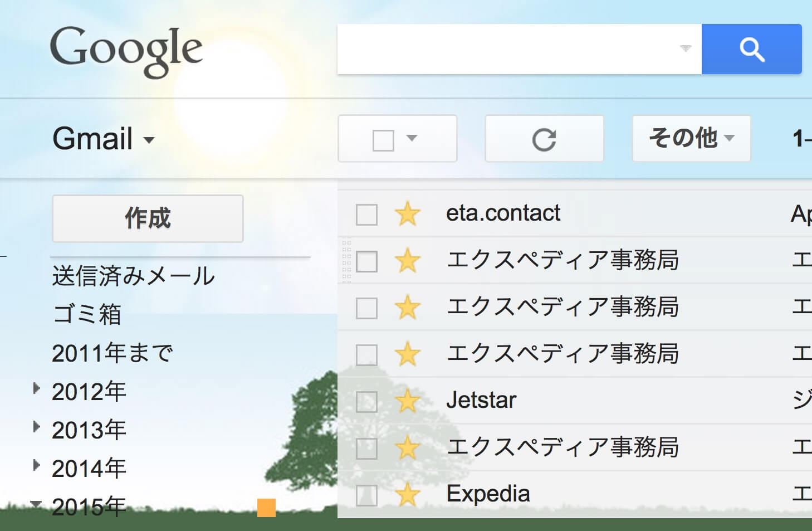Select the Jetstar email checkbox

coord(366,402)
